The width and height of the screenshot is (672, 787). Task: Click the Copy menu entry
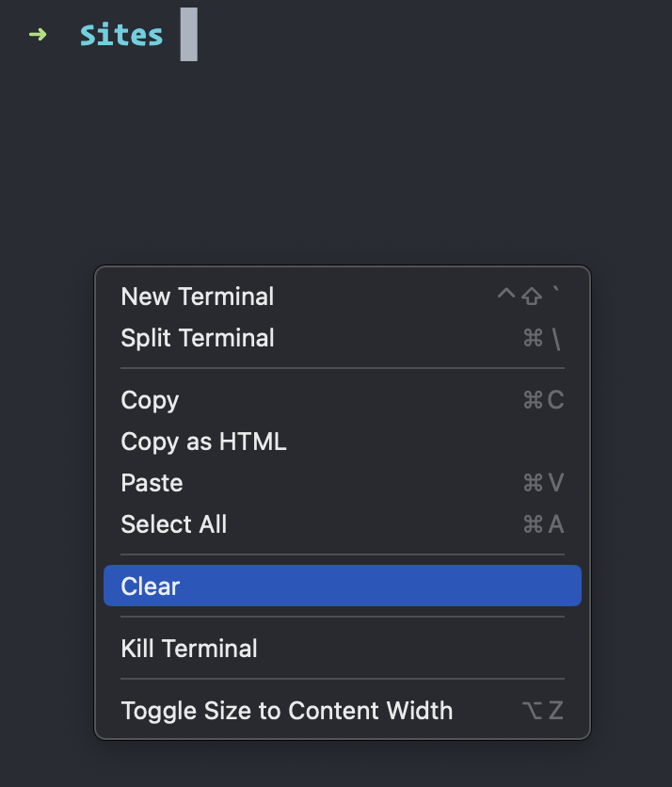[149, 400]
